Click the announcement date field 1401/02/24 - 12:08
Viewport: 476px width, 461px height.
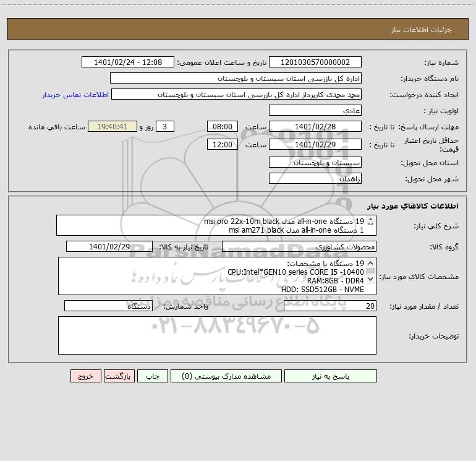tap(128, 62)
